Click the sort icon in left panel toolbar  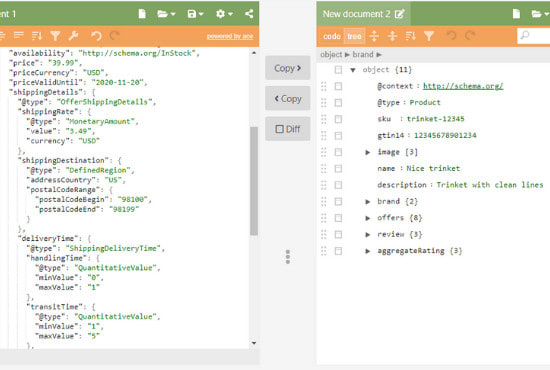coord(37,35)
